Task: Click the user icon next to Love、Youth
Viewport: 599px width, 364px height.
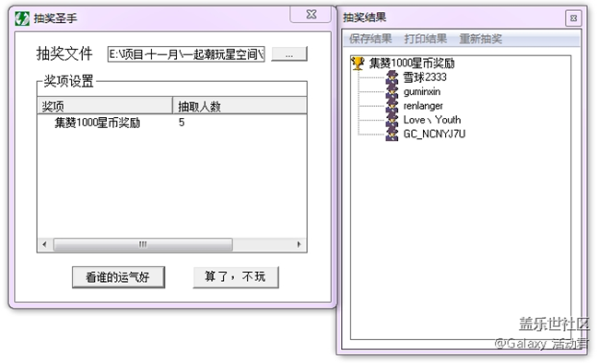Action: (x=392, y=120)
